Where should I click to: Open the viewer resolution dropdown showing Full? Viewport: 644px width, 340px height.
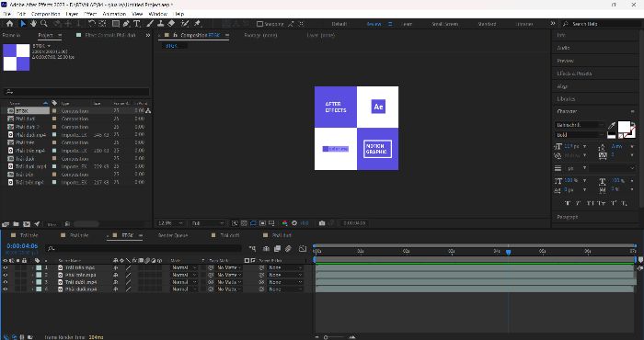207,223
